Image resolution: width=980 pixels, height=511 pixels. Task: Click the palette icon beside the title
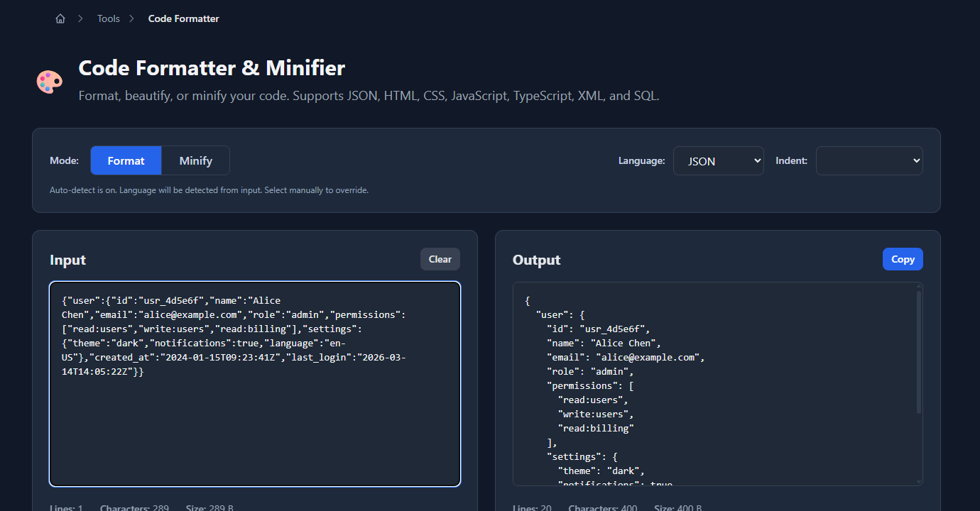click(x=50, y=82)
